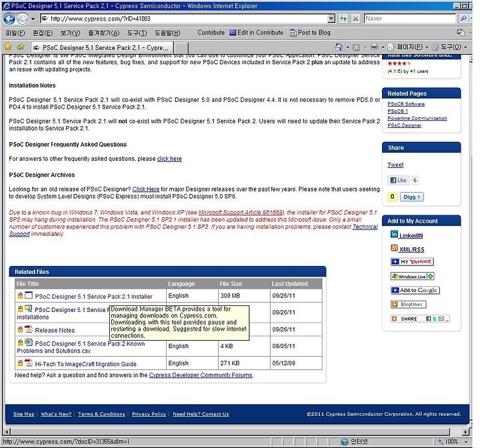Open Known Problems and Solutions.csv link
The height and width of the screenshot is (448, 480).
coord(81,347)
